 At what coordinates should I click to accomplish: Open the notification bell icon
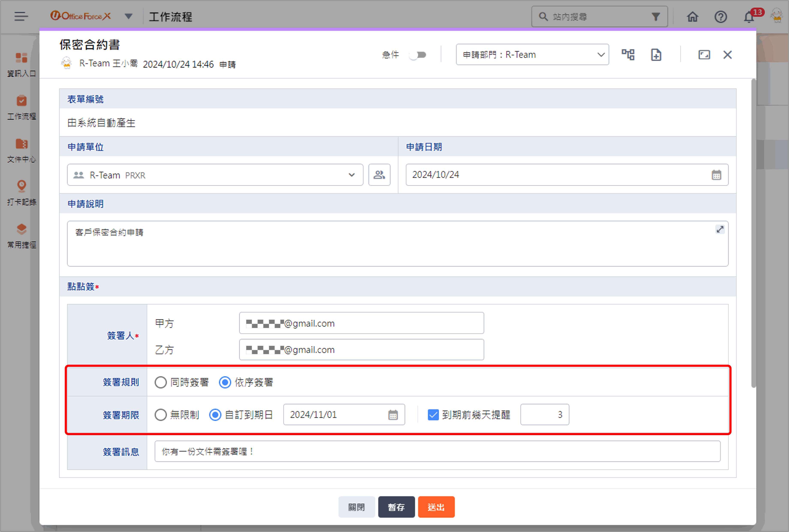point(749,17)
